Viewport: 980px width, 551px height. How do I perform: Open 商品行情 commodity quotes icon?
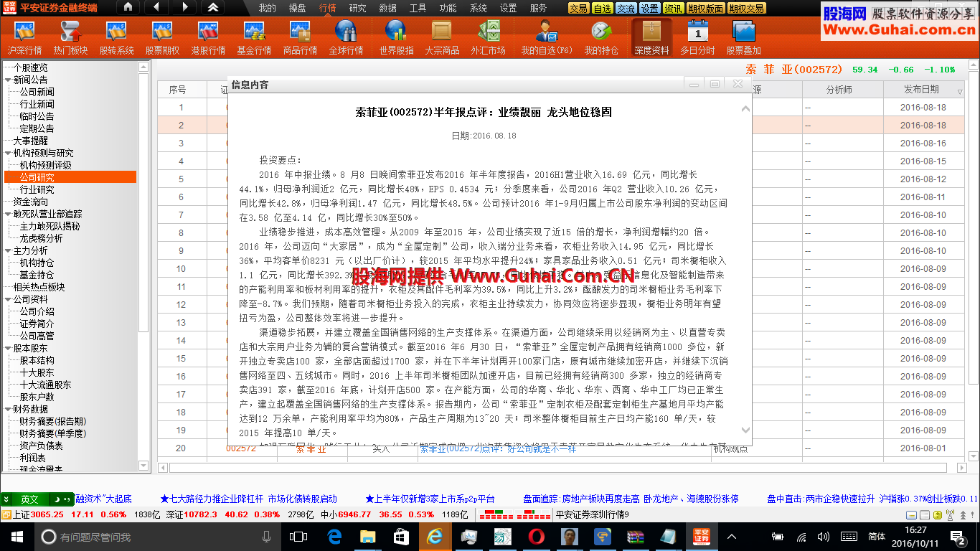coord(300,38)
